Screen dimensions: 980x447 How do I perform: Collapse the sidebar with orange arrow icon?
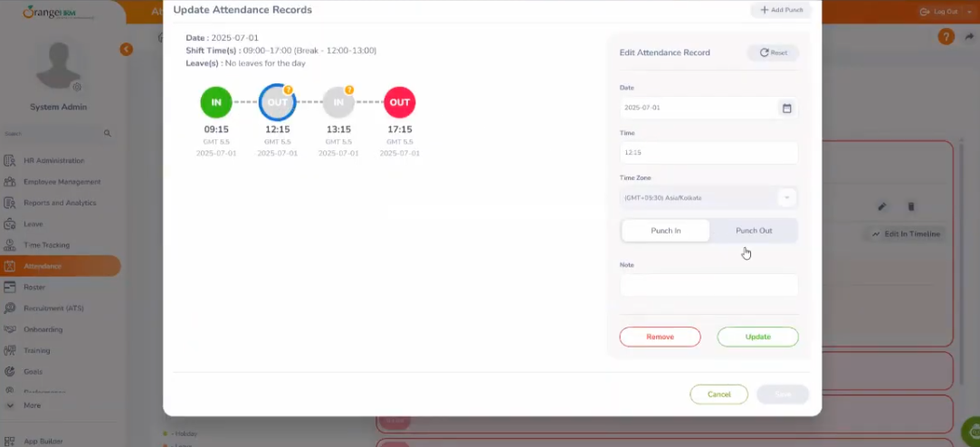click(x=126, y=49)
